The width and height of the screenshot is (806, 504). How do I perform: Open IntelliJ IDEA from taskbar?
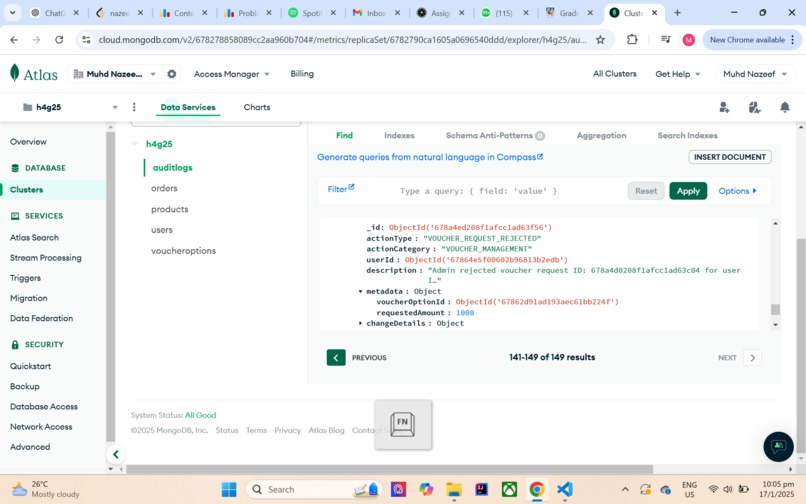coord(481,489)
